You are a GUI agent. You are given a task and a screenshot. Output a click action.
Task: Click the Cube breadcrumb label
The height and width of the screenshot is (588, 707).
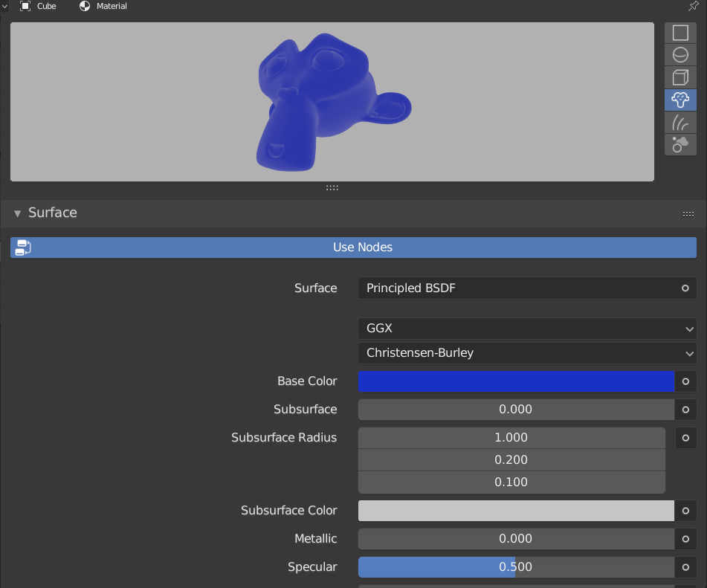pyautogui.click(x=46, y=6)
